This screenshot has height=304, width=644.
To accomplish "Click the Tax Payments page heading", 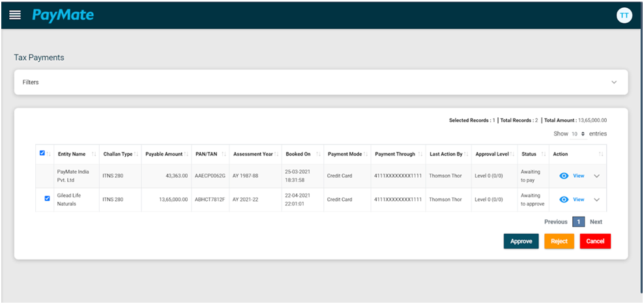I will point(39,57).
